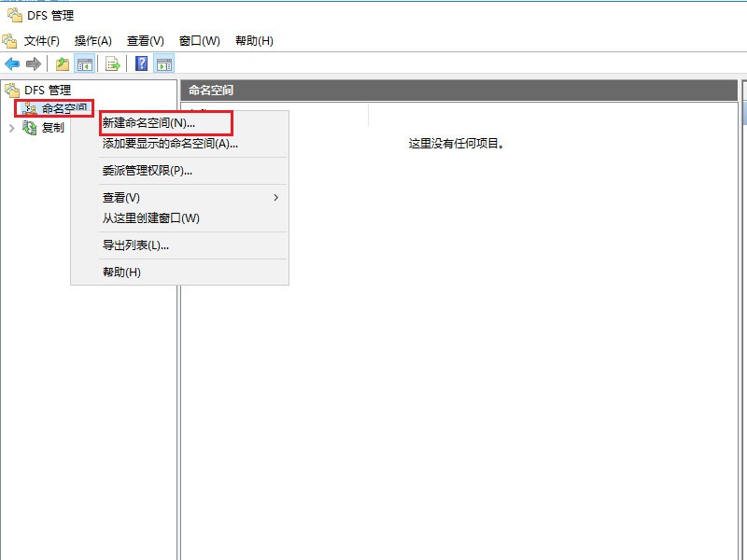Click the Up one level folder icon
This screenshot has width=747, height=560.
61,63
